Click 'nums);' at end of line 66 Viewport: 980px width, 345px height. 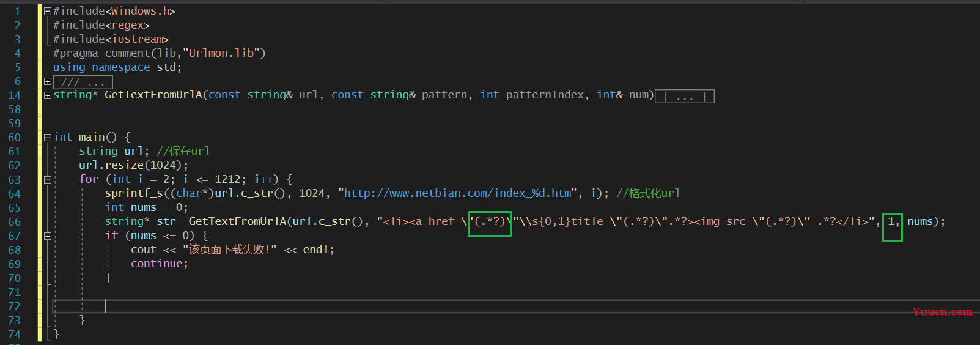pyautogui.click(x=926, y=221)
